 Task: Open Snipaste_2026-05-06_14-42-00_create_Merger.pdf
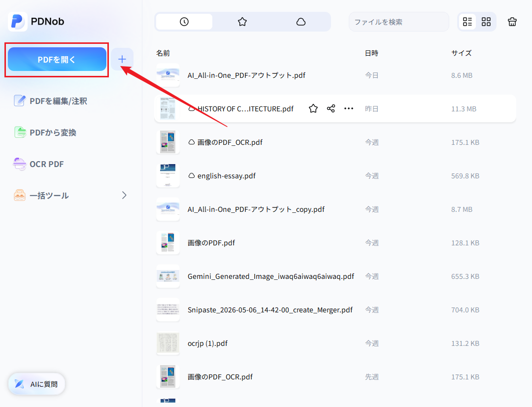270,310
